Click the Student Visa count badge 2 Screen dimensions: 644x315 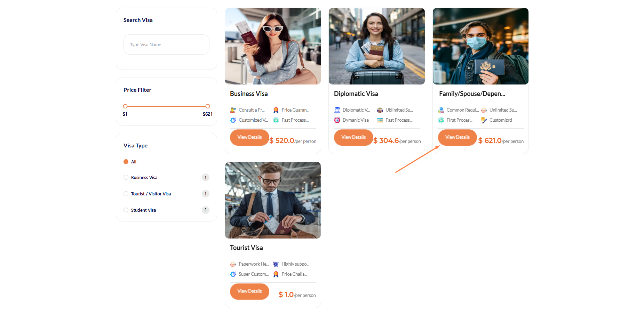[x=206, y=210]
